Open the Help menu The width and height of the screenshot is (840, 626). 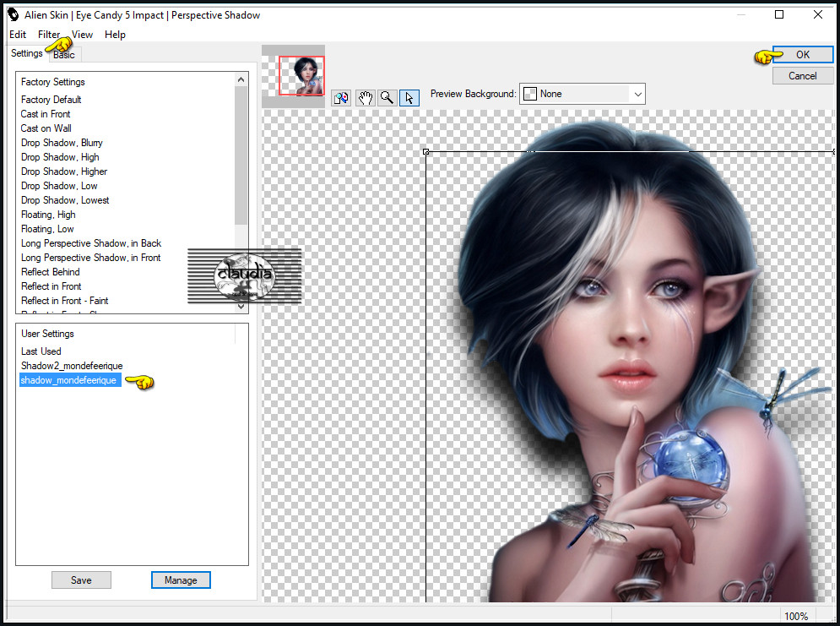point(115,35)
